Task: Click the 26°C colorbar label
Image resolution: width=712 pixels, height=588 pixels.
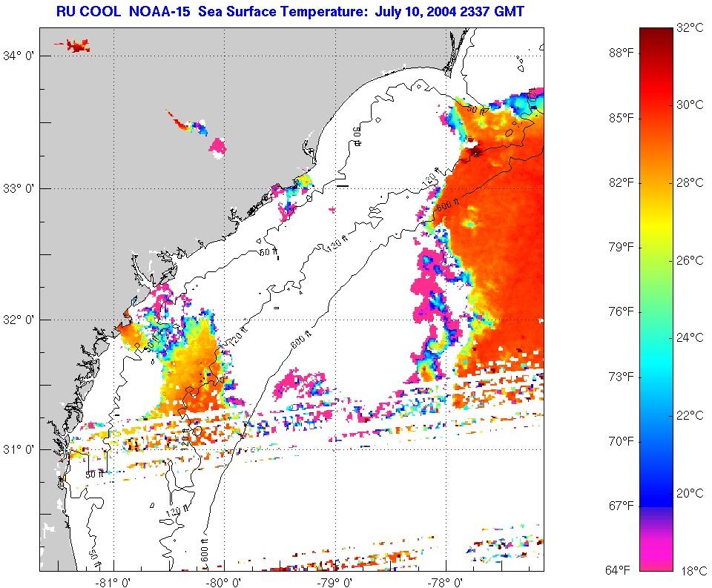Action: point(690,260)
